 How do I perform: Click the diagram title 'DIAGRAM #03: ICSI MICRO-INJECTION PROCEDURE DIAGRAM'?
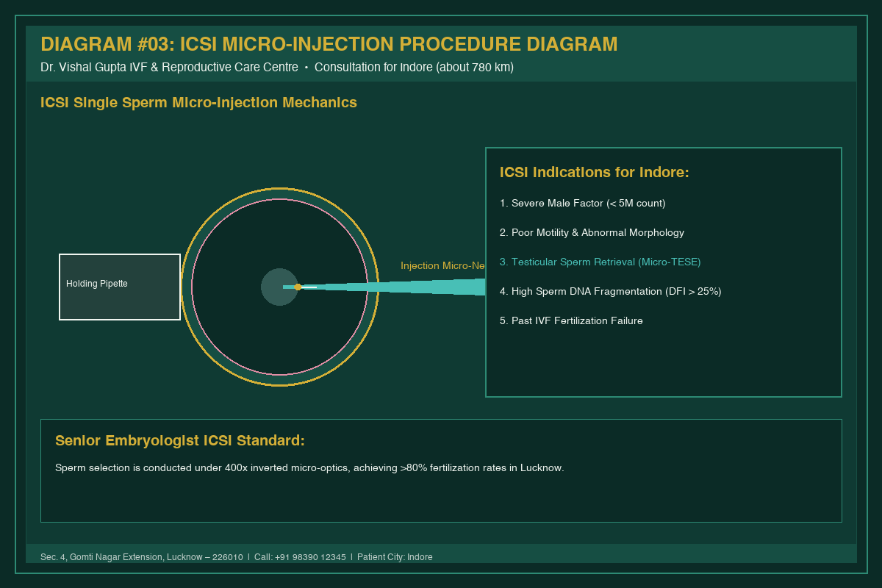329,44
